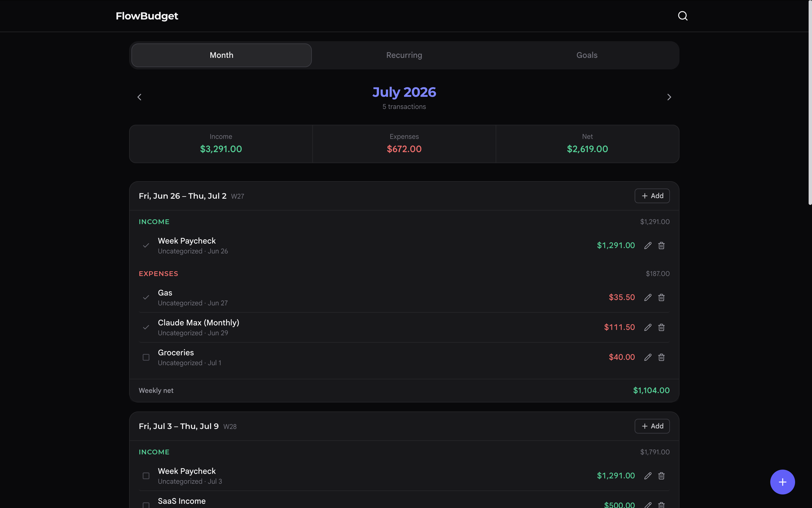Click the FlowBudget logo
Viewport: 812px width, 508px height.
coord(147,16)
